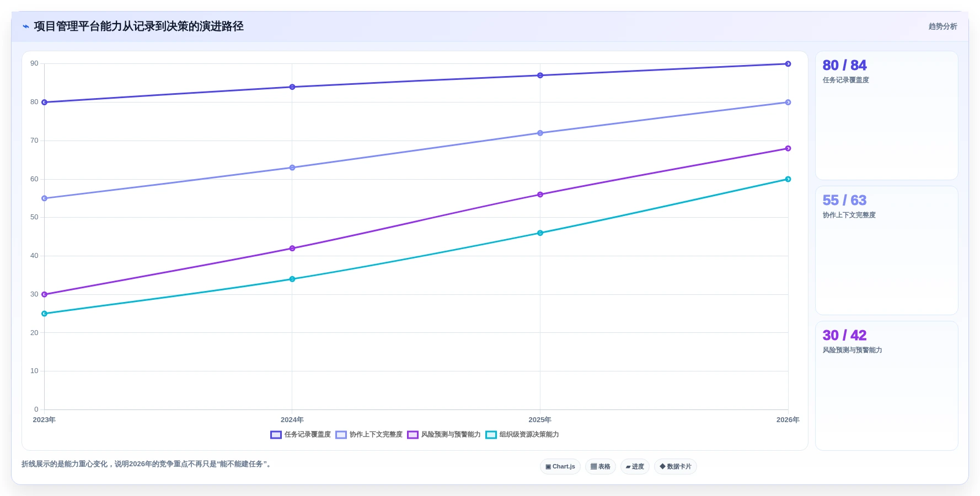
Task: Click the 2026年 x-axis label
Action: [788, 420]
